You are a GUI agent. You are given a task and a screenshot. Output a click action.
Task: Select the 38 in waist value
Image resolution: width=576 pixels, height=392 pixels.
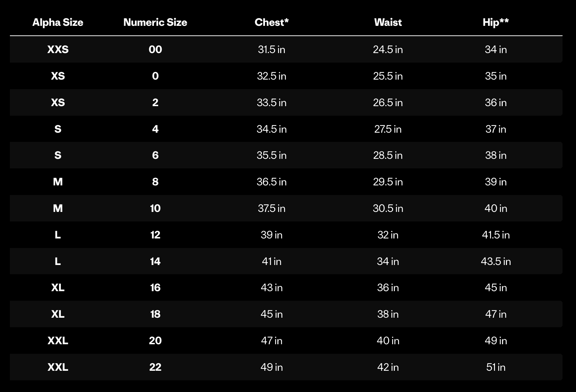point(388,314)
